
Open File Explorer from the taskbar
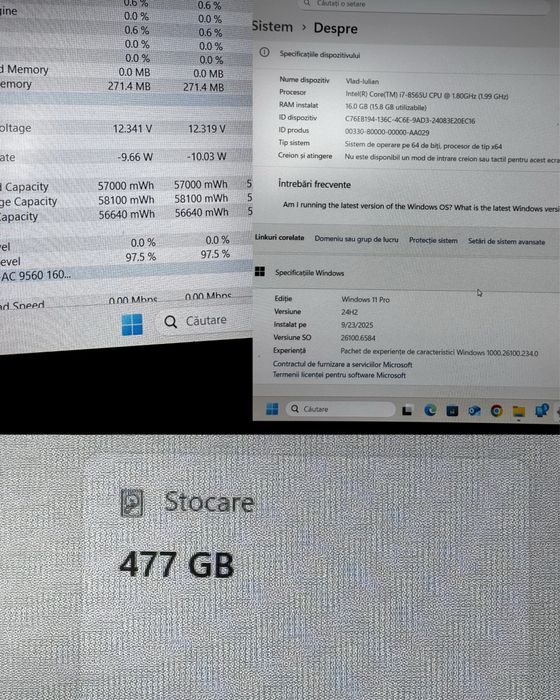[518, 411]
